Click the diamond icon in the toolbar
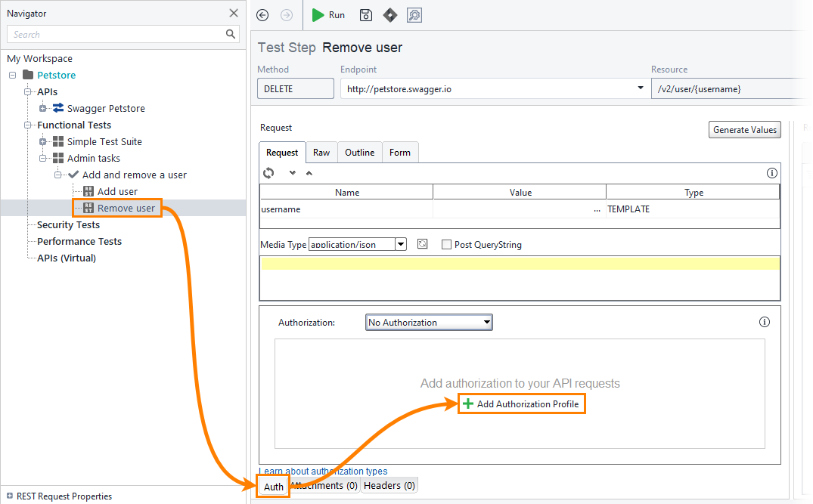 pyautogui.click(x=389, y=15)
